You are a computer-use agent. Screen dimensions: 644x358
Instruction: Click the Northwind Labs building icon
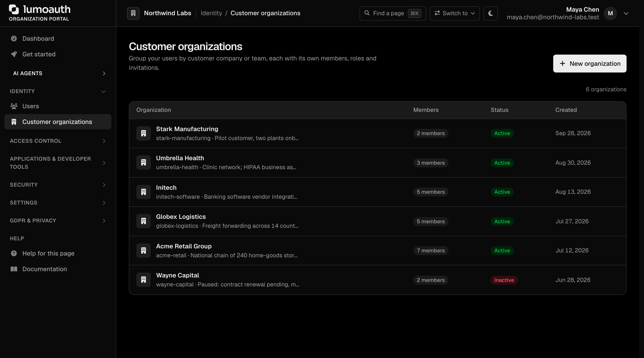[x=133, y=13]
